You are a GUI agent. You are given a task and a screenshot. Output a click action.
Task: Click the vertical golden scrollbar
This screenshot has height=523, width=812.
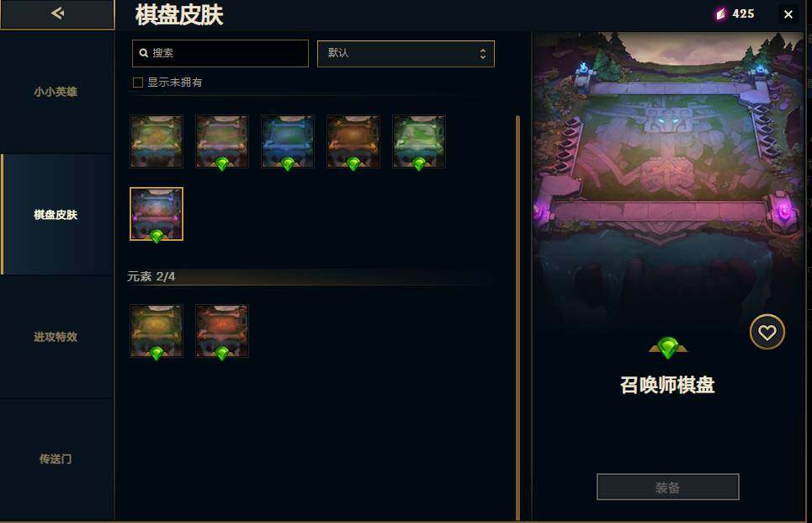(x=517, y=318)
